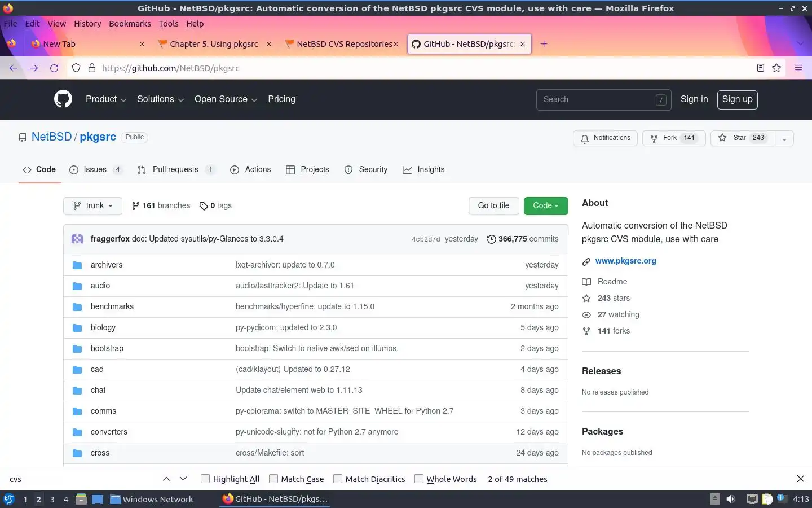The height and width of the screenshot is (508, 812).
Task: Expand the Open Source navigation menu
Action: pyautogui.click(x=226, y=99)
